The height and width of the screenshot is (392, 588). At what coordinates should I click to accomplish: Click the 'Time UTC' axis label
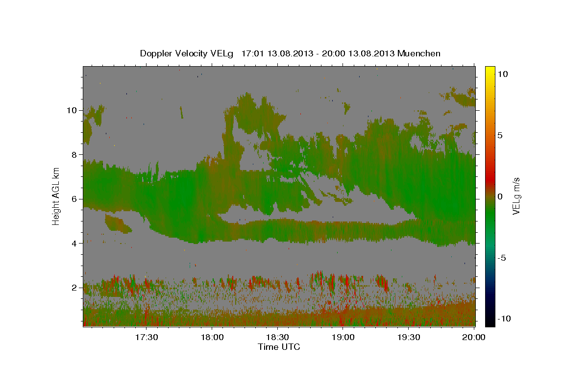coord(279,347)
